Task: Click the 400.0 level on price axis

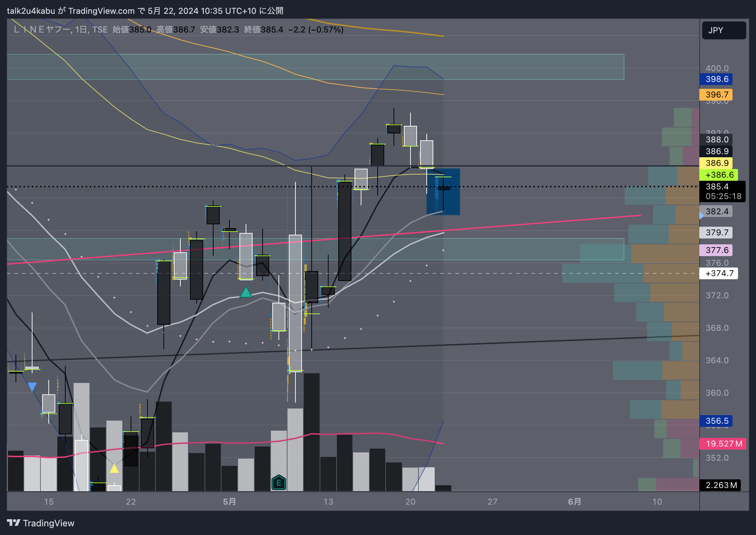Action: pos(717,68)
